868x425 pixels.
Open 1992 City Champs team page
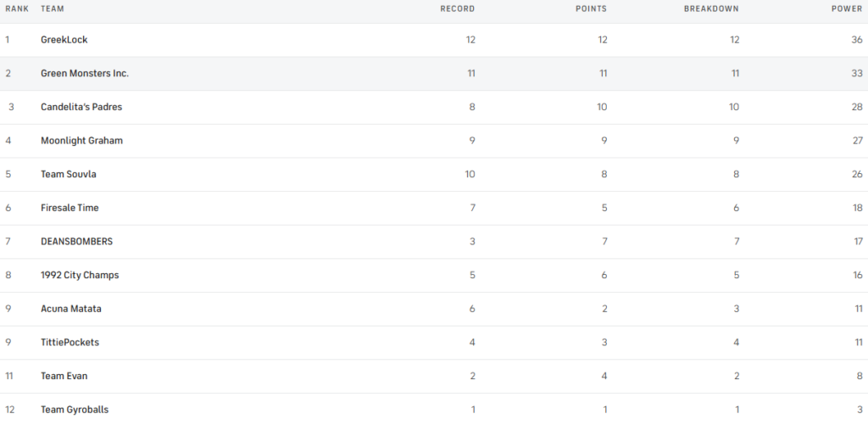pyautogui.click(x=80, y=275)
